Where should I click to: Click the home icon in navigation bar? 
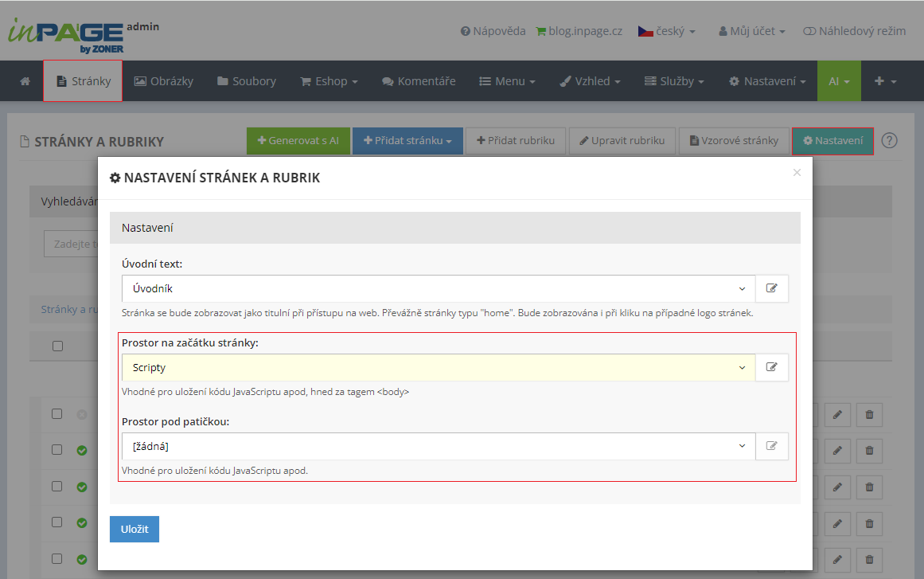click(25, 81)
